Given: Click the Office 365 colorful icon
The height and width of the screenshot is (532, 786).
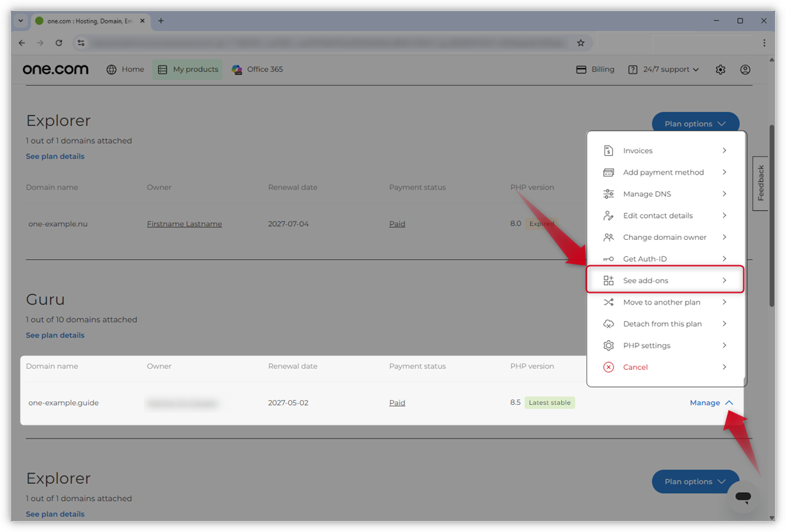Looking at the screenshot, I should [x=237, y=69].
